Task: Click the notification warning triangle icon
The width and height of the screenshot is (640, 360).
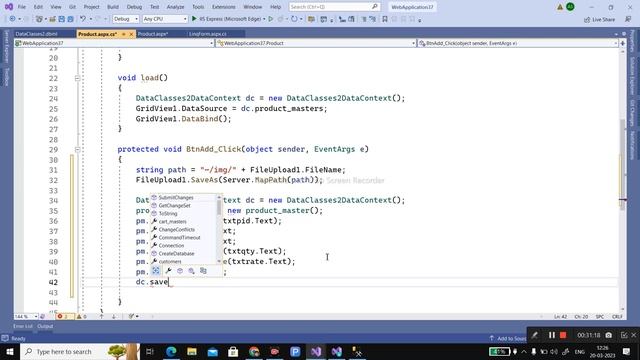Action: coord(560,7)
